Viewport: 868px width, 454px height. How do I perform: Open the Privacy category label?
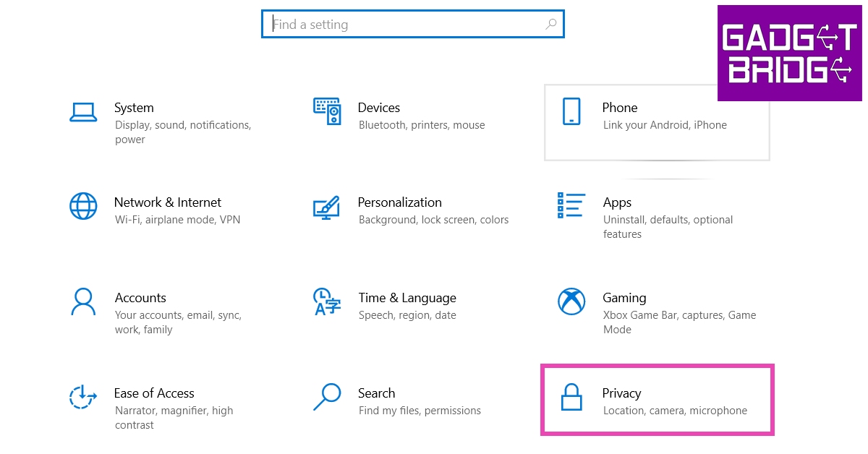click(x=621, y=393)
